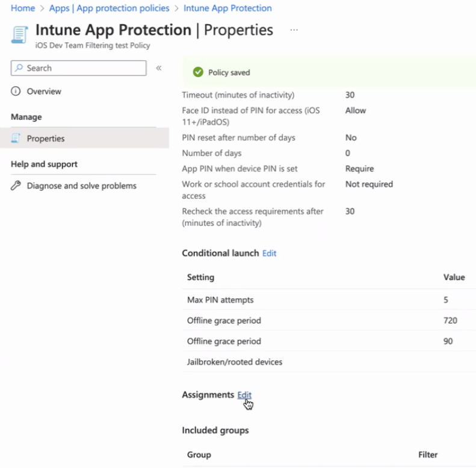The height and width of the screenshot is (468, 476).
Task: Click the Intune App Protection policy page icon
Action: tap(20, 35)
